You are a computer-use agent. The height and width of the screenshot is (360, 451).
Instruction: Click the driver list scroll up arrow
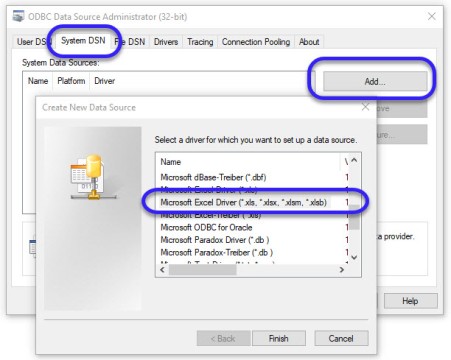click(x=354, y=160)
